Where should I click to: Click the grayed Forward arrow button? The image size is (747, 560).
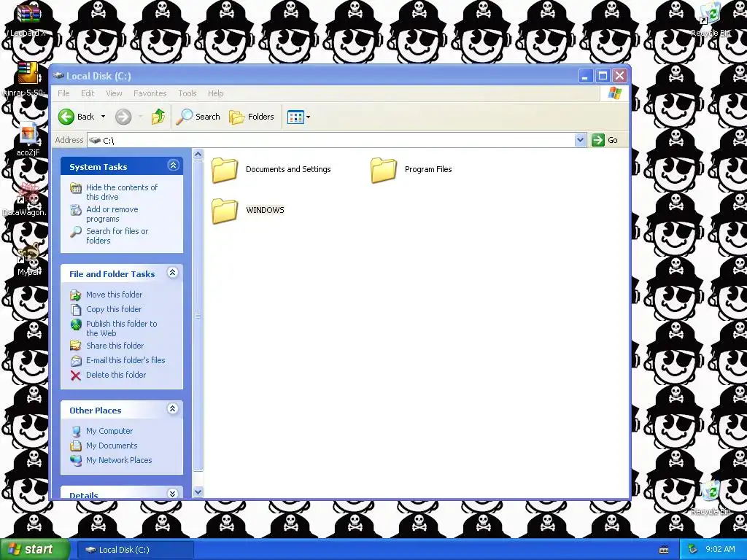click(123, 117)
